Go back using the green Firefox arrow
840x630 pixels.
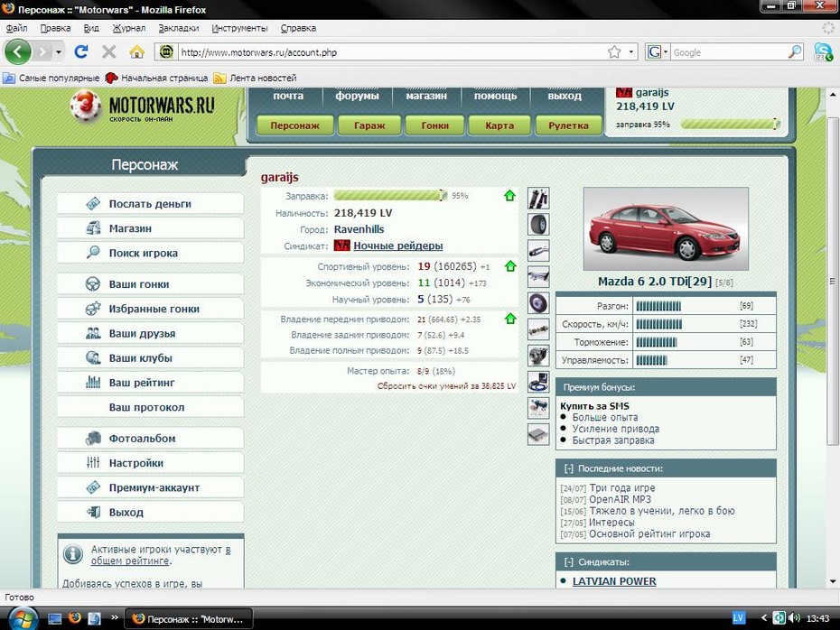tap(18, 52)
